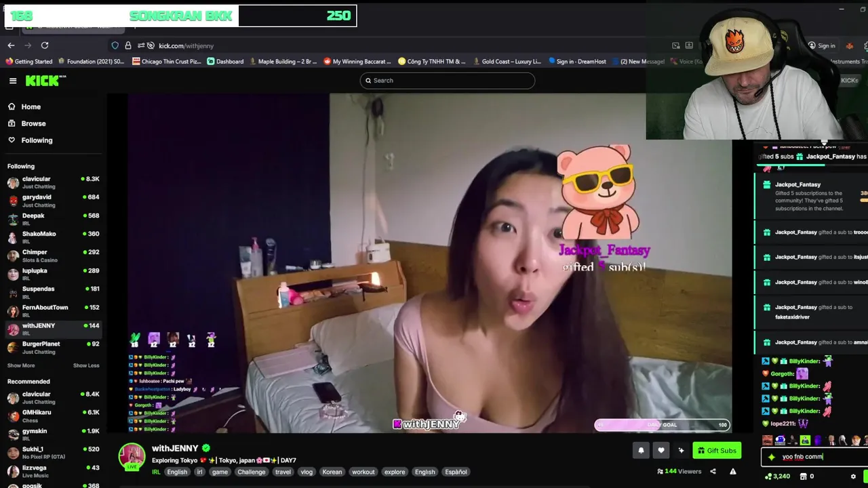Open GMHikaru Chess recommended channel
Screen dimensions: 868x488
click(x=53, y=415)
